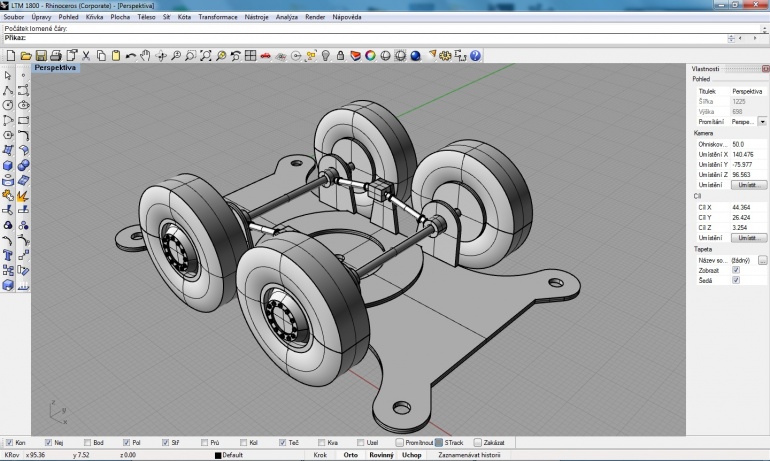
Task: Open the Nápověda menu
Action: [347, 17]
